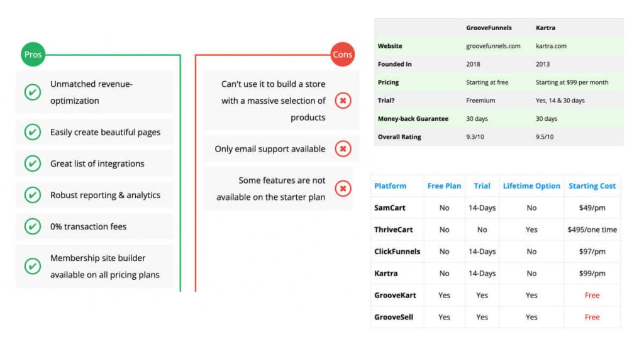Click checkmark icon beside Unmatched revenue-optimization

coord(33,92)
